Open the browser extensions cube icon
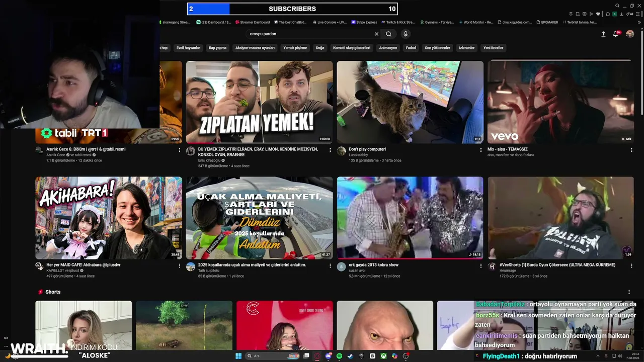Viewport: 644px width, 362px height. tap(608, 14)
